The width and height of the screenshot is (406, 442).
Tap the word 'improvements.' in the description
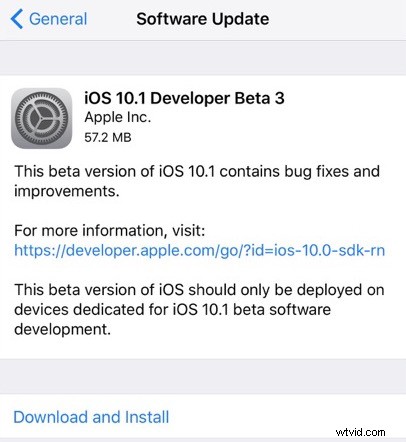coord(67,191)
